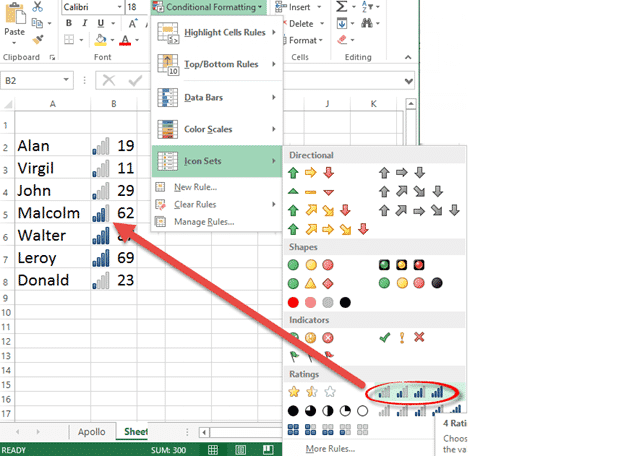Click More Rules at the gallery bottom
This screenshot has height=456, width=624.
coord(330,448)
